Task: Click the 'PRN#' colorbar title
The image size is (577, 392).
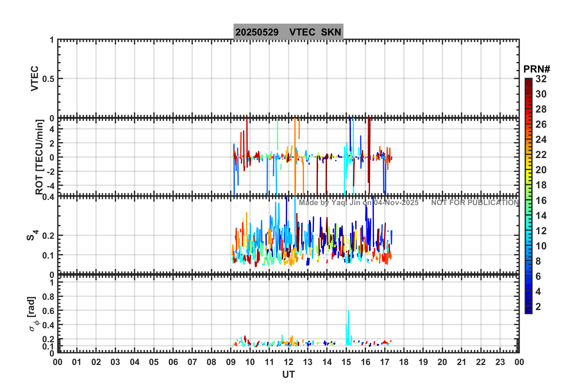Action: [x=536, y=69]
